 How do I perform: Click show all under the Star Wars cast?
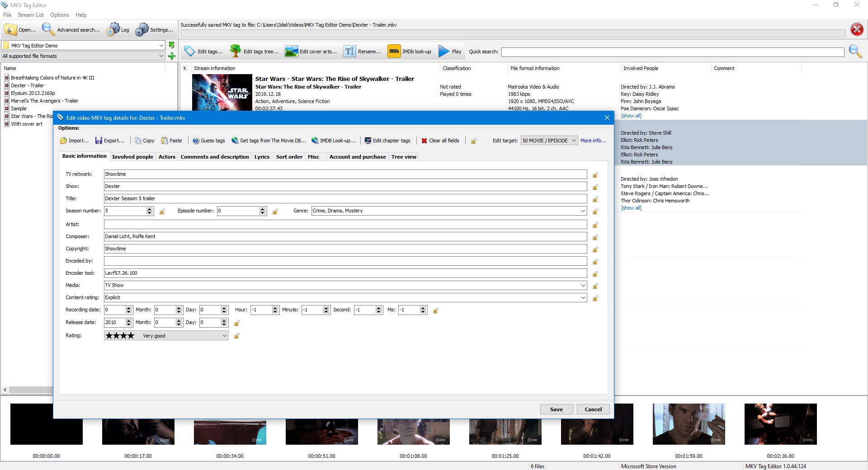pos(631,116)
